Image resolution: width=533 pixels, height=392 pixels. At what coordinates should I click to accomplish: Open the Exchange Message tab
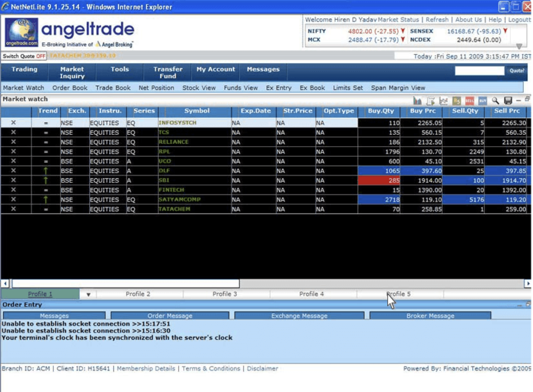[x=299, y=316]
